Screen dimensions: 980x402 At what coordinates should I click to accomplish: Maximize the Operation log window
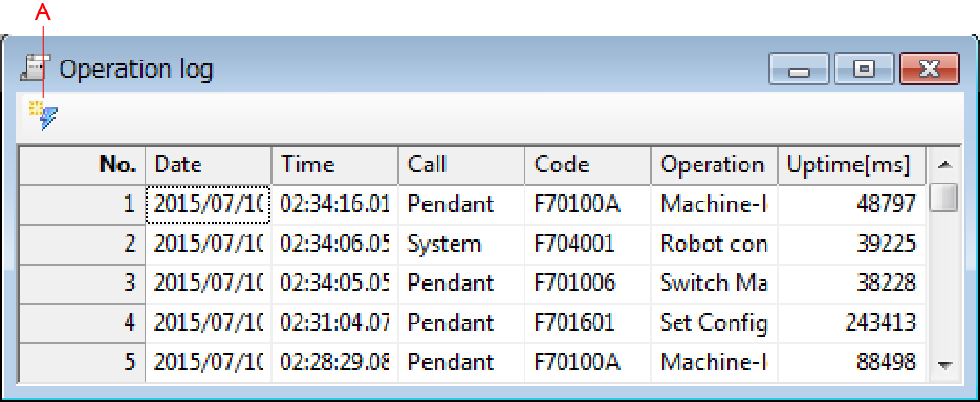(x=862, y=69)
